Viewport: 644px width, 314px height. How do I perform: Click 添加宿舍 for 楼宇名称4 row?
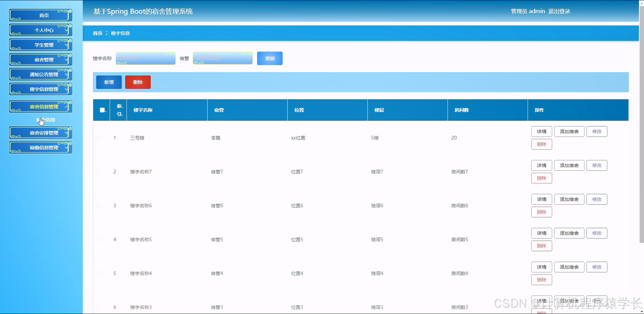pos(569,267)
